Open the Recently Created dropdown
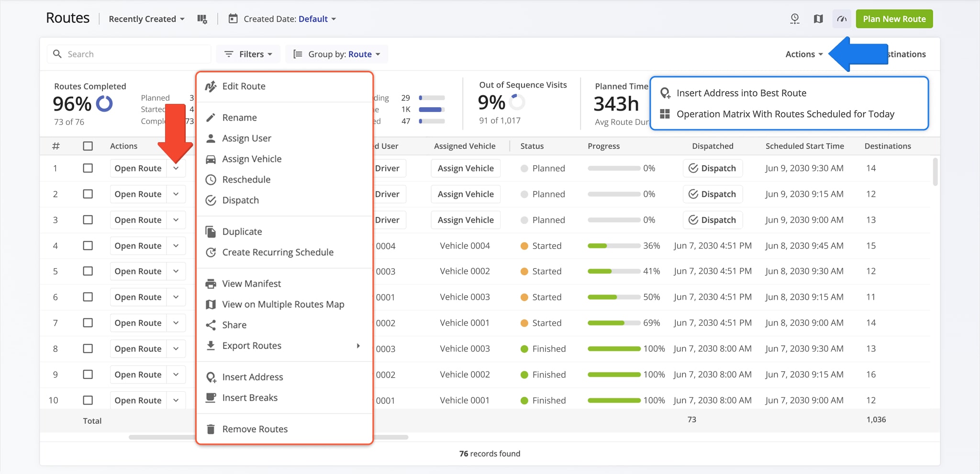 click(146, 19)
